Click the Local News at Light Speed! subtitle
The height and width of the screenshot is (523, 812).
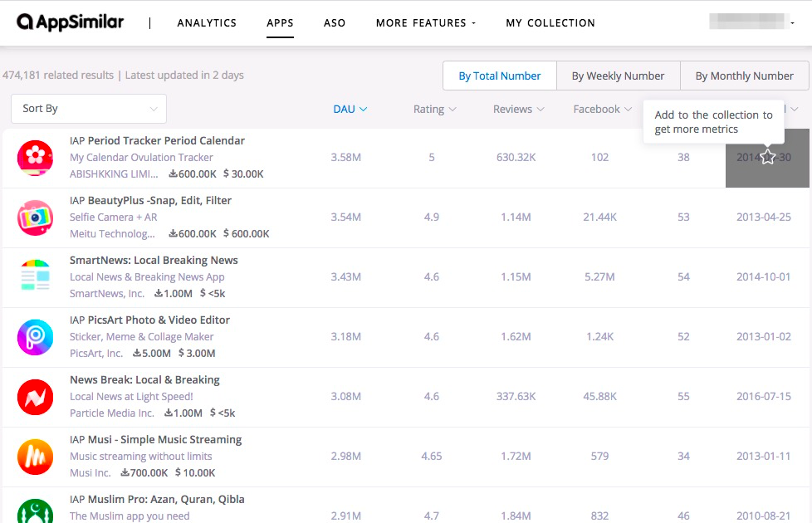click(131, 397)
